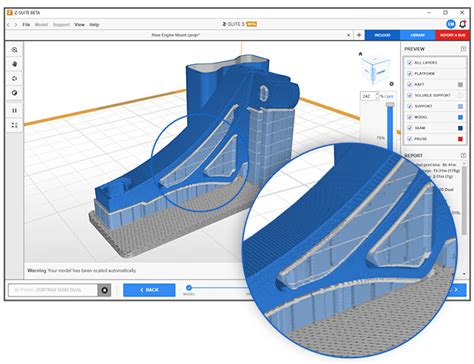Click the Z-SUITE app logo in title bar
The image size is (474, 364).
(x=10, y=13)
